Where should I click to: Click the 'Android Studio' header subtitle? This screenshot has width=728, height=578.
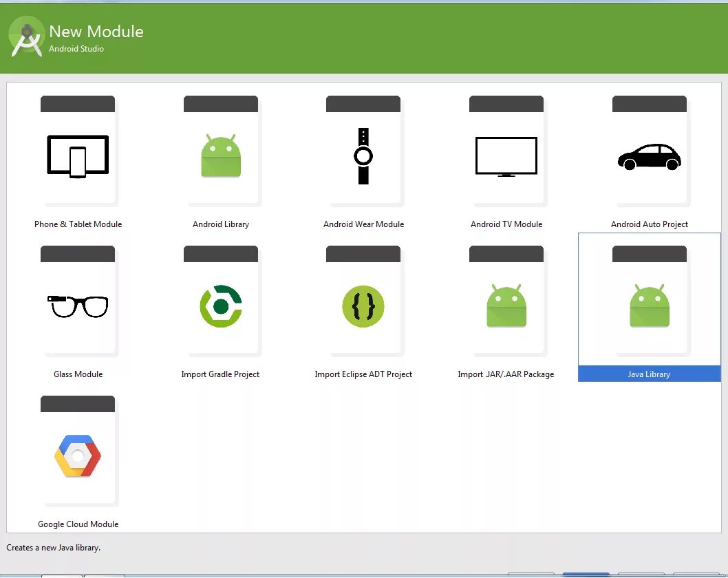(x=76, y=49)
